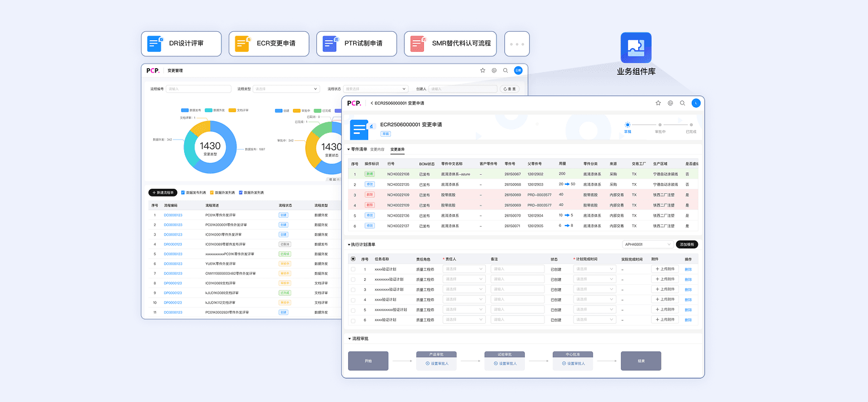Click the star favorite icon in ECR window
Screen dimensions: 868x402
(658, 103)
